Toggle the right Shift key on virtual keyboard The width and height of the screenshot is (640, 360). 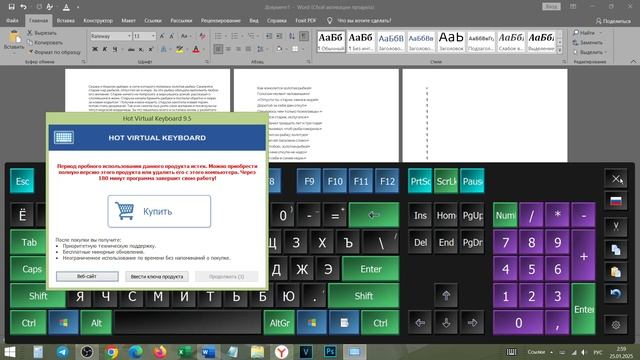(363, 296)
